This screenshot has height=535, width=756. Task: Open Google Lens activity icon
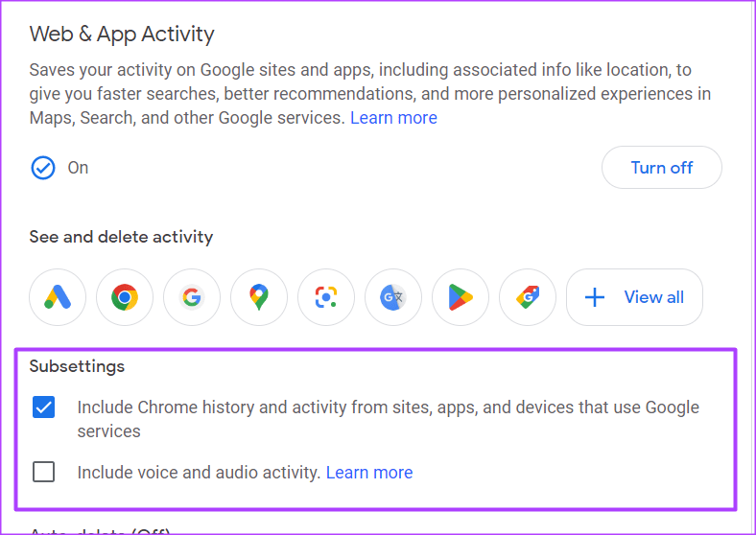(326, 297)
